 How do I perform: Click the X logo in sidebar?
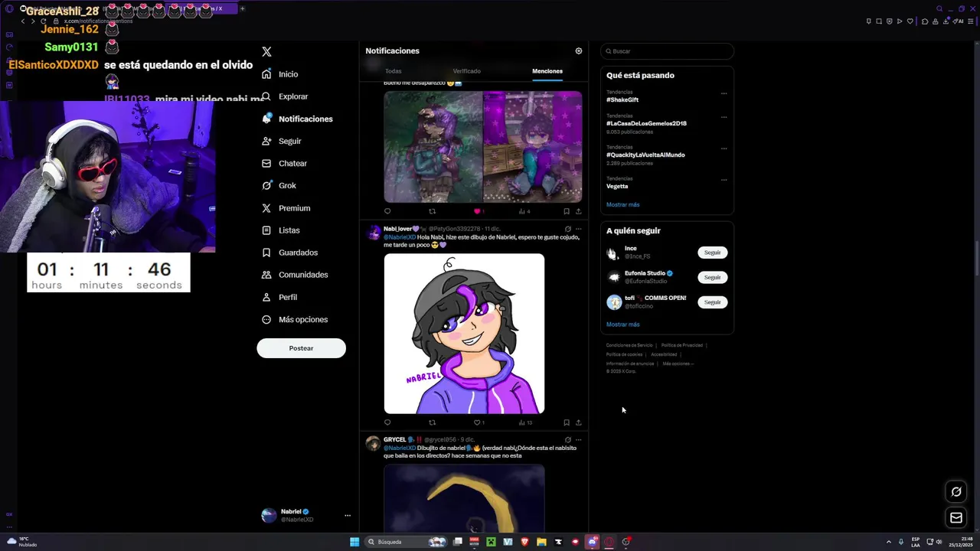[266, 52]
